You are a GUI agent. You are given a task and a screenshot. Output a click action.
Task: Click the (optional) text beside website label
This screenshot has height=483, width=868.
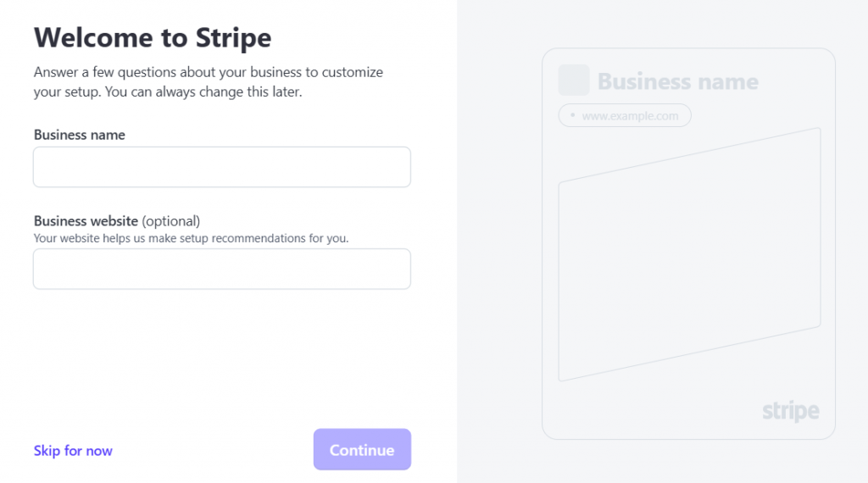[x=171, y=221]
